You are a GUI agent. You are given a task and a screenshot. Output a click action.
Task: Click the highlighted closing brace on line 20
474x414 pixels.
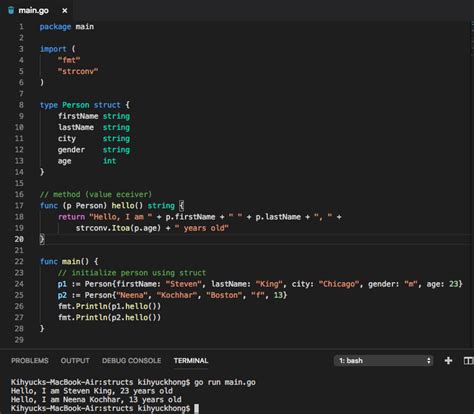tap(42, 239)
